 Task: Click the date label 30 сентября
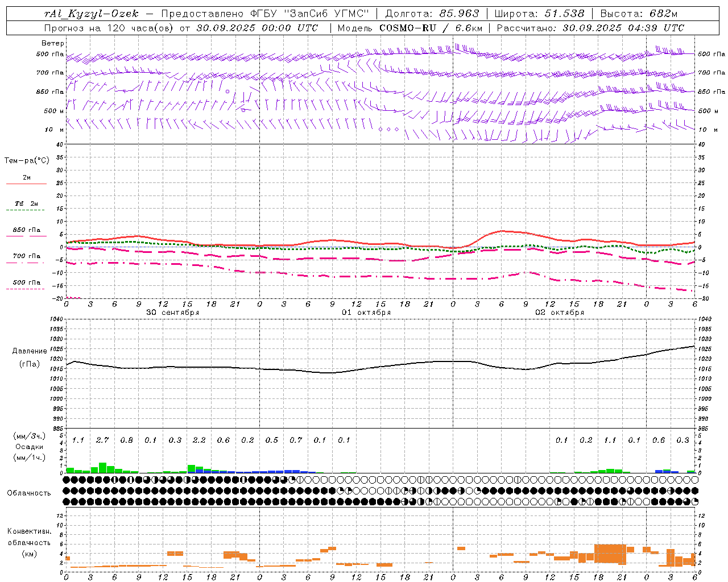tap(172, 313)
